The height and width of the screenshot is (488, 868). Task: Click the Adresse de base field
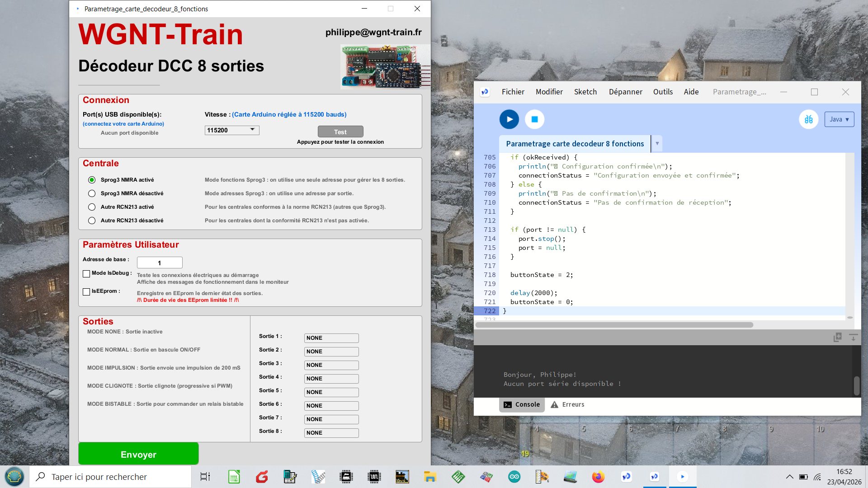coord(160,263)
